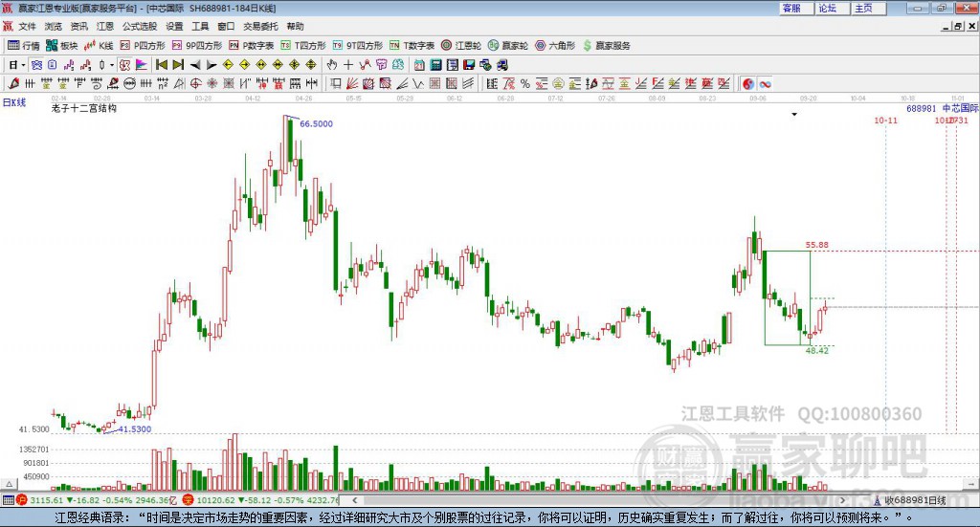The height and width of the screenshot is (527, 980).
Task: Click the percent sign tool
Action: point(525,83)
